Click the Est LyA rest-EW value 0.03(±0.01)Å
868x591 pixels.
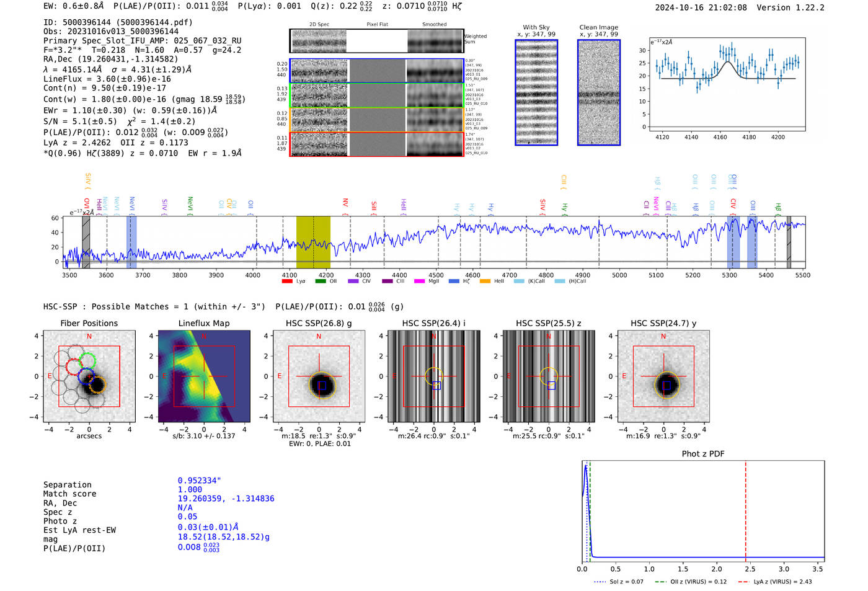[x=208, y=527]
